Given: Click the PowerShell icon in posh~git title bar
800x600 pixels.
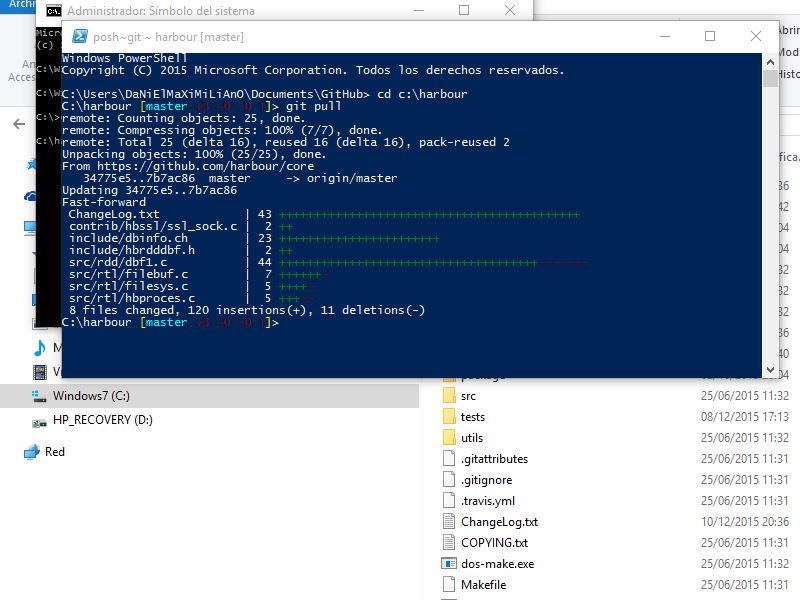Looking at the screenshot, I should [77, 37].
